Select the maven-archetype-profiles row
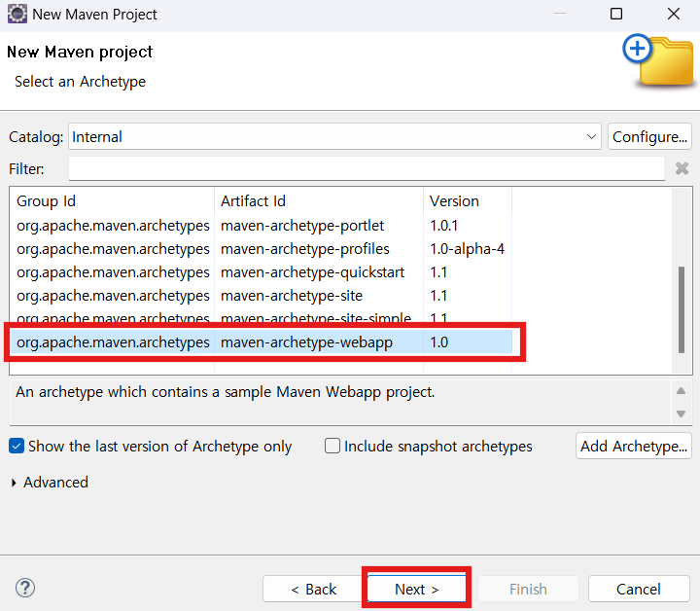 coord(262,249)
